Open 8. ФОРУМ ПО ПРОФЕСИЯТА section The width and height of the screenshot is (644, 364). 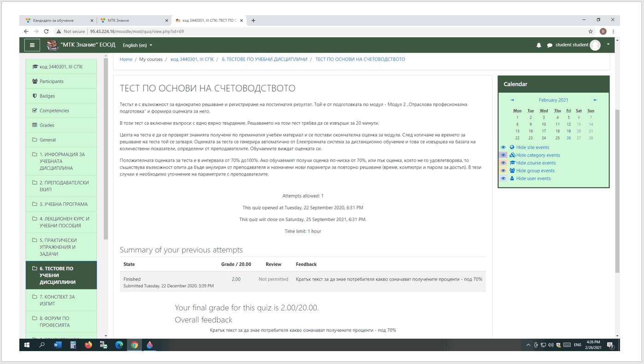click(x=61, y=322)
